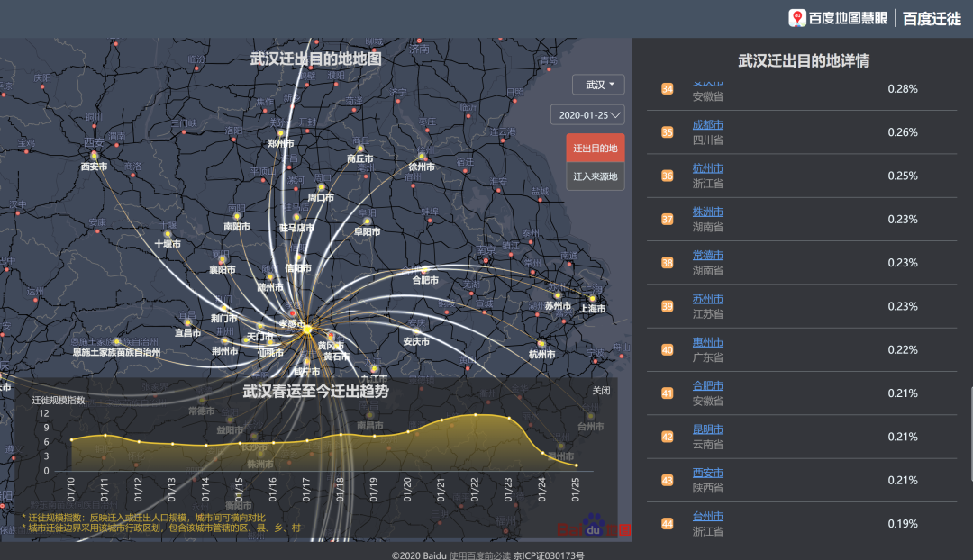Click the 合肥市 map marker
This screenshot has width=973, height=560.
[x=425, y=270]
